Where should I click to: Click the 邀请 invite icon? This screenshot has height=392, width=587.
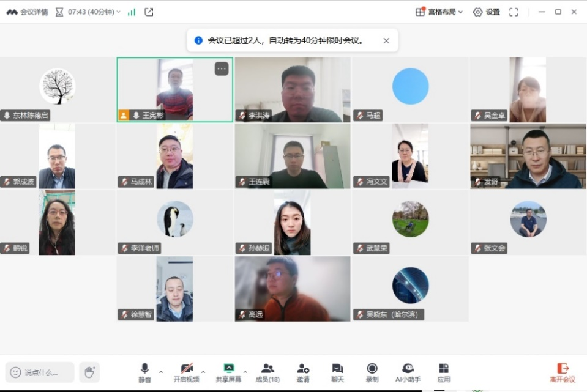pos(303,372)
